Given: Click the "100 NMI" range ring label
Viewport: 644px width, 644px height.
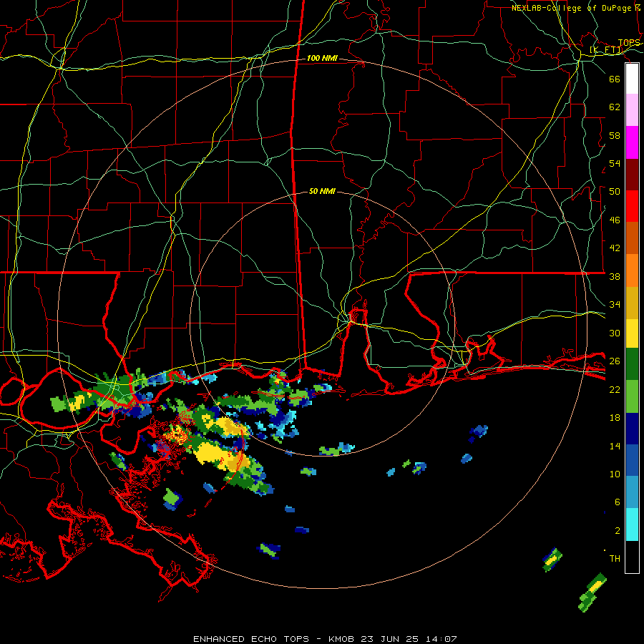Looking at the screenshot, I should (x=323, y=59).
